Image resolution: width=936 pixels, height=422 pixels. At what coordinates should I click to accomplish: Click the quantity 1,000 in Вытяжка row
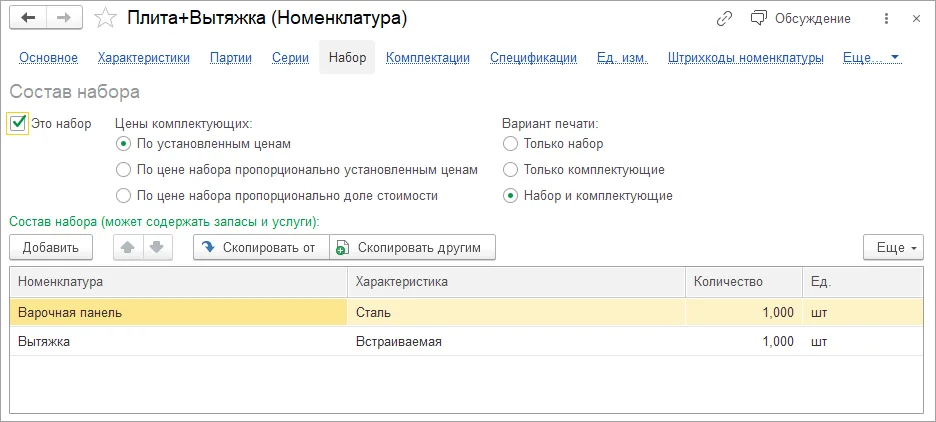(744, 341)
